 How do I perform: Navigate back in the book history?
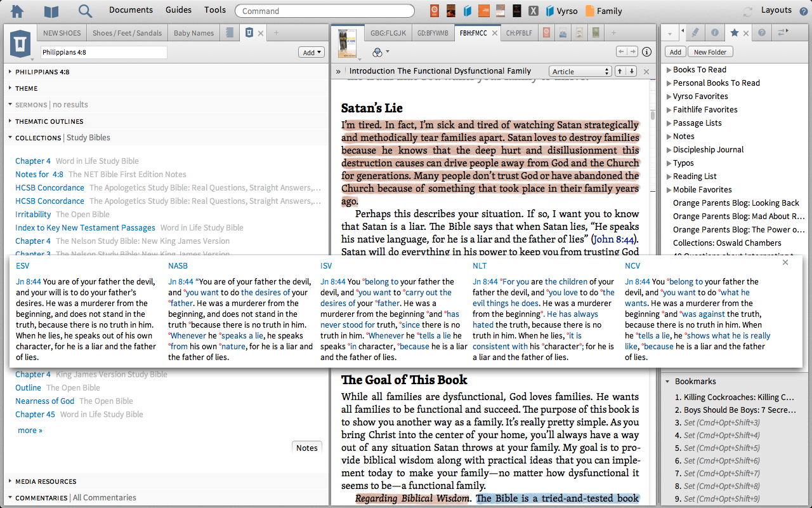click(x=622, y=52)
